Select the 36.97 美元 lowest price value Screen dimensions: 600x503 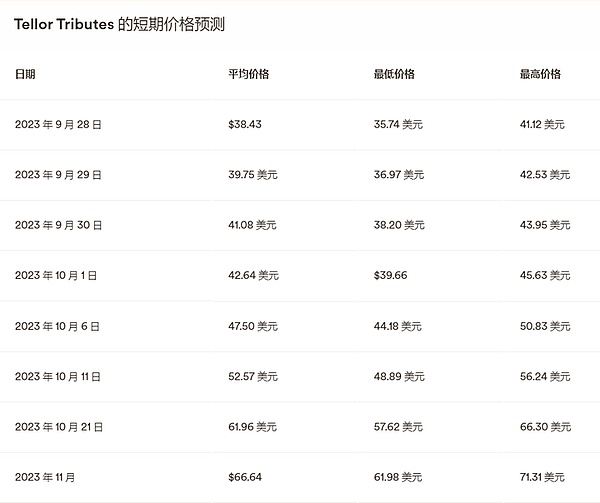coord(398,174)
